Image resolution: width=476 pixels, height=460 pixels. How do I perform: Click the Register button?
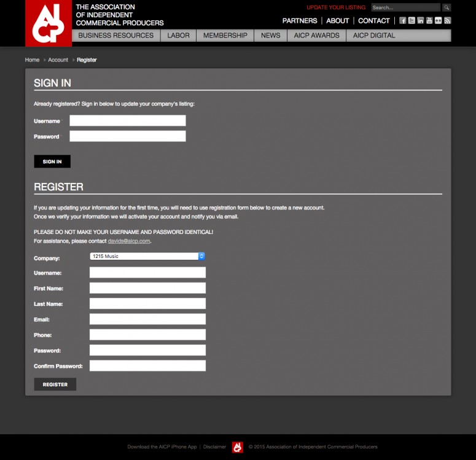point(55,384)
